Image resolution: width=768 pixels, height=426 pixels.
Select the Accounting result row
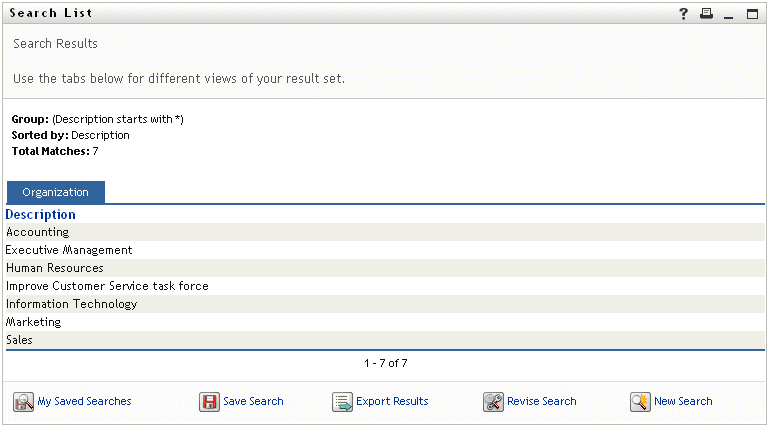38,232
